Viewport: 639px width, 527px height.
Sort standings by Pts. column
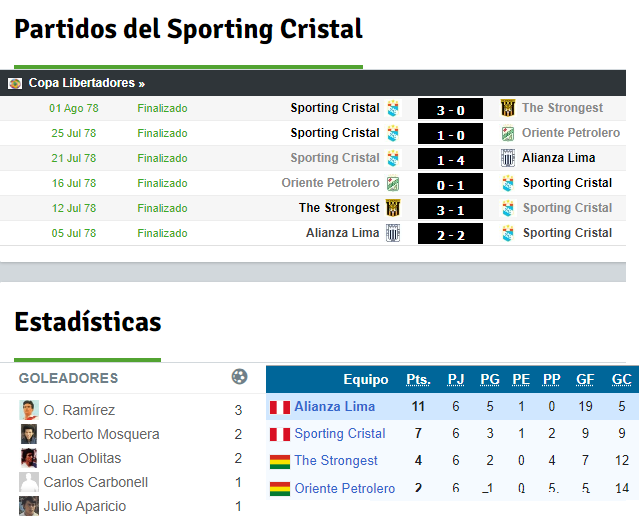tap(418, 379)
